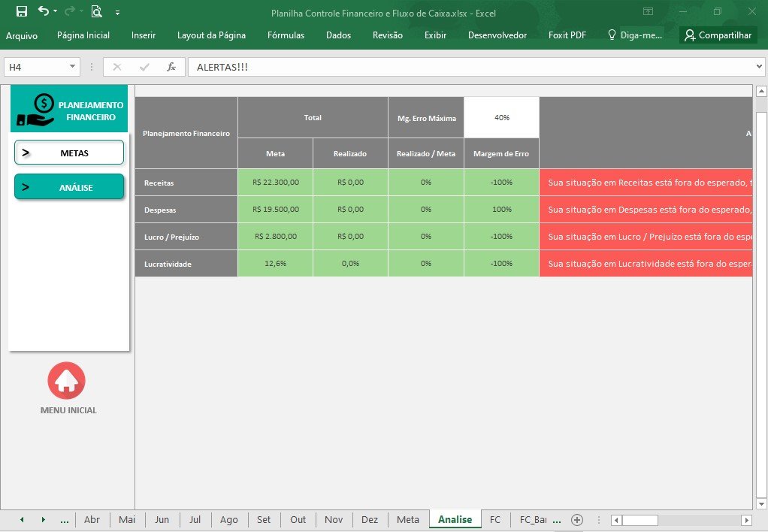Click the redo arrow icon
The width and height of the screenshot is (768, 532).
pyautogui.click(x=70, y=11)
